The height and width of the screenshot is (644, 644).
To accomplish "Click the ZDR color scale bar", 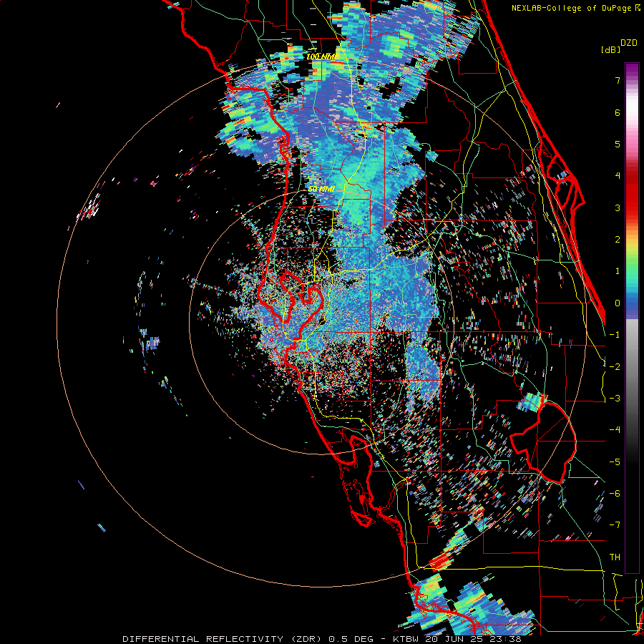I will point(632,318).
